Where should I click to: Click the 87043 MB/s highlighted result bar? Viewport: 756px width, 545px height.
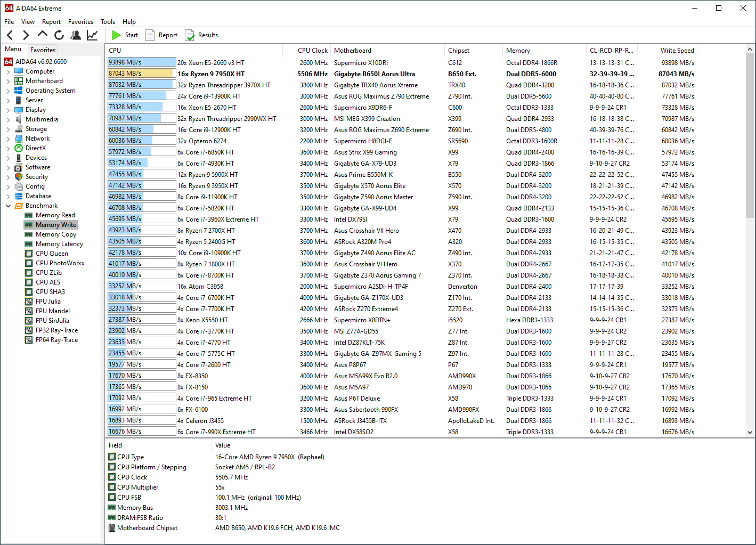click(x=142, y=74)
